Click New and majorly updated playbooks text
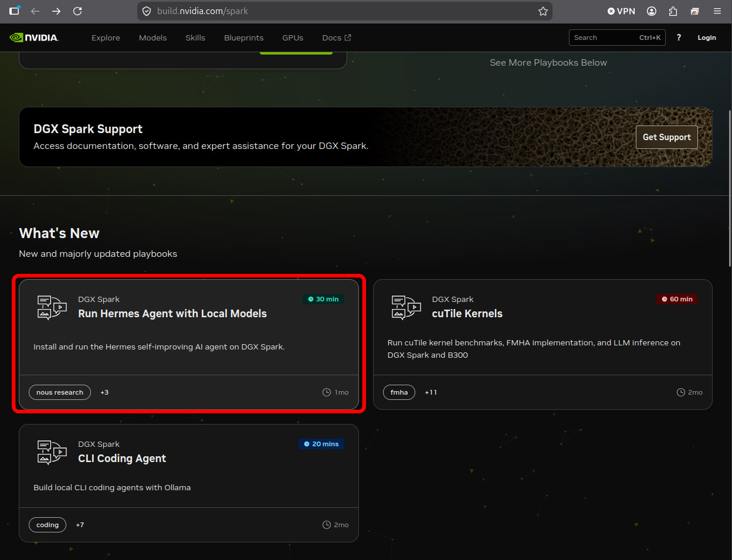The image size is (732, 560). 98,254
